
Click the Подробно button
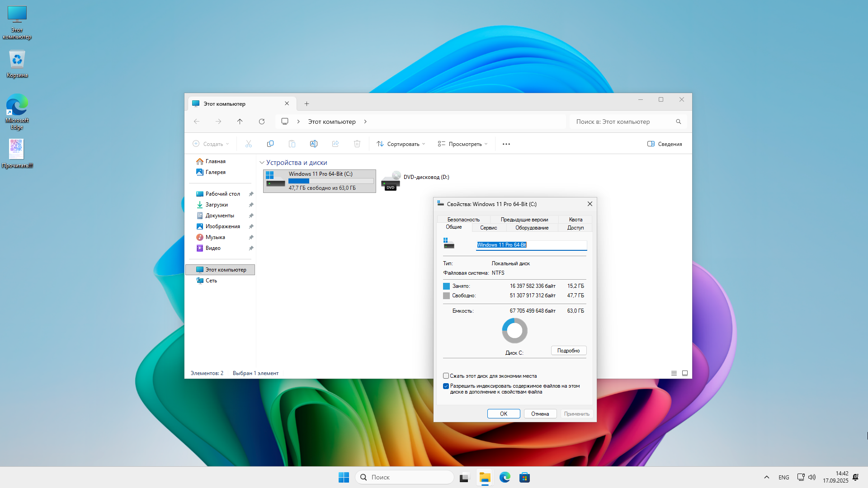click(568, 351)
